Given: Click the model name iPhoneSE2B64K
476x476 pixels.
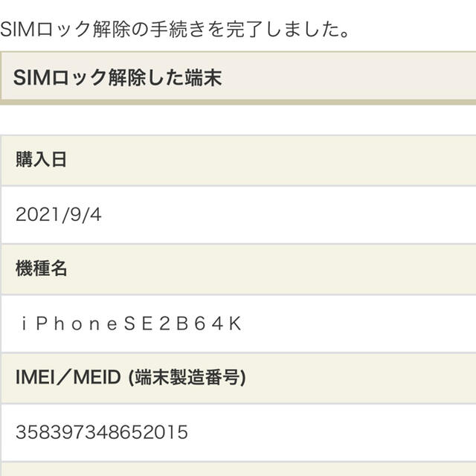Looking at the screenshot, I should [131, 324].
